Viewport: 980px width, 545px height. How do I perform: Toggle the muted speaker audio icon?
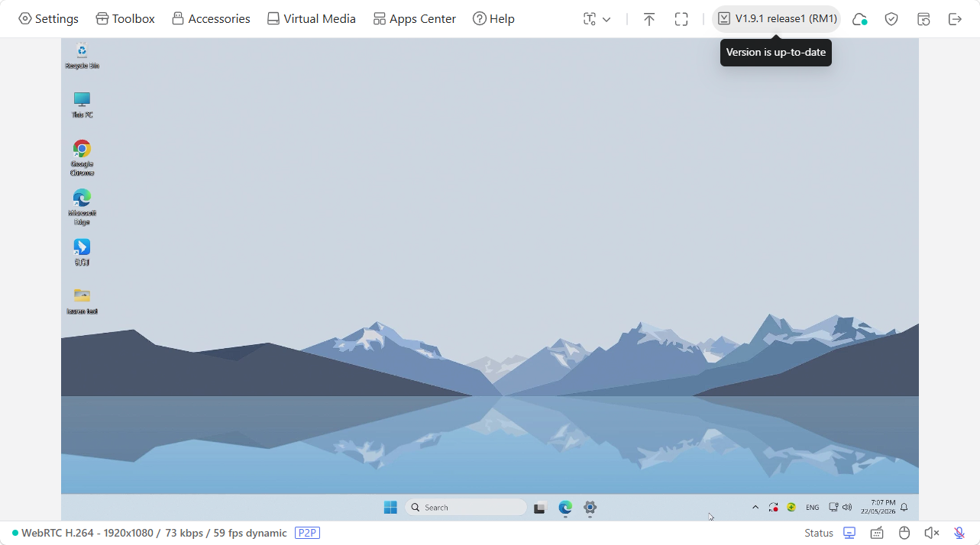click(931, 533)
